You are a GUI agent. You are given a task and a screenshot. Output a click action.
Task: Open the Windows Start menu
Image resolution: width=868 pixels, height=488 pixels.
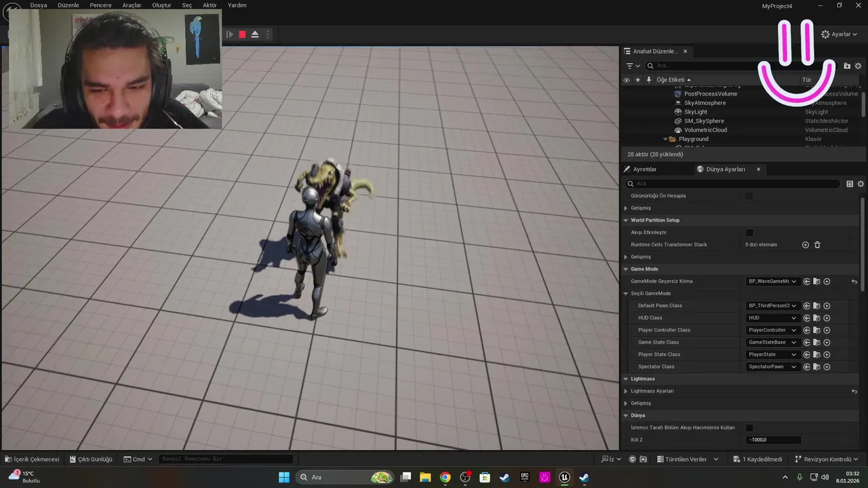tap(284, 477)
